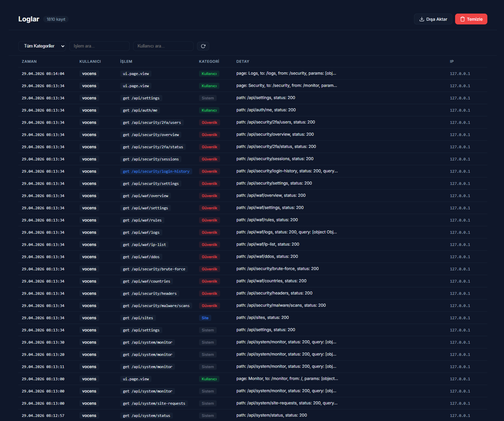This screenshot has height=421, width=504.
Task: Open the Tüm Kategoriler dropdown
Action: click(x=42, y=46)
